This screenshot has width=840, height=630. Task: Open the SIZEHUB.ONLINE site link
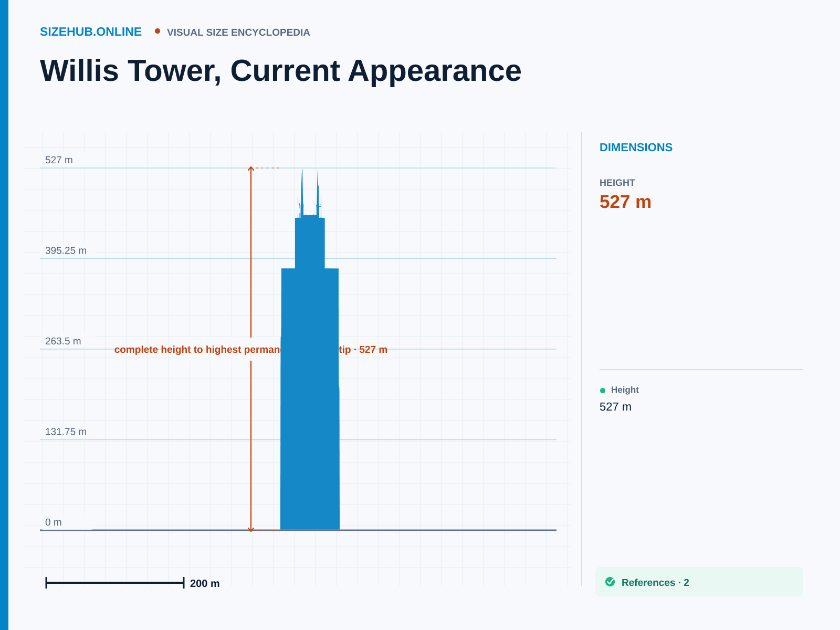[x=91, y=32]
